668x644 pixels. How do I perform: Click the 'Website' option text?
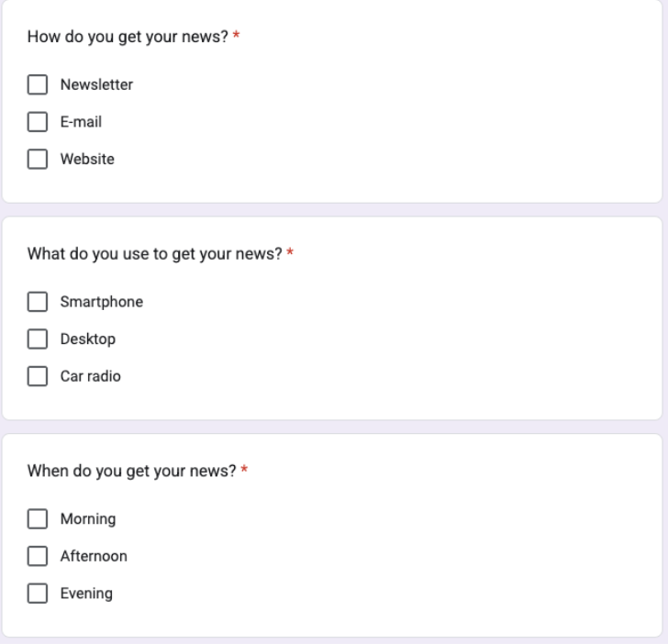point(87,159)
